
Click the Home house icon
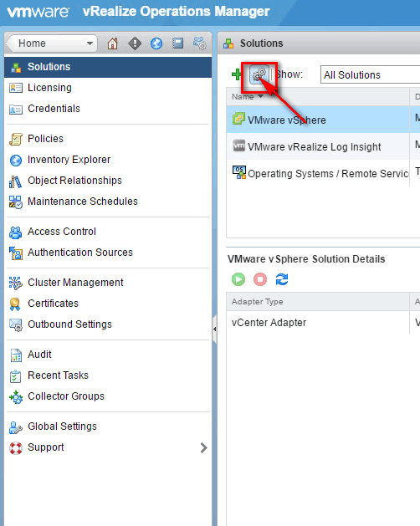[x=112, y=43]
